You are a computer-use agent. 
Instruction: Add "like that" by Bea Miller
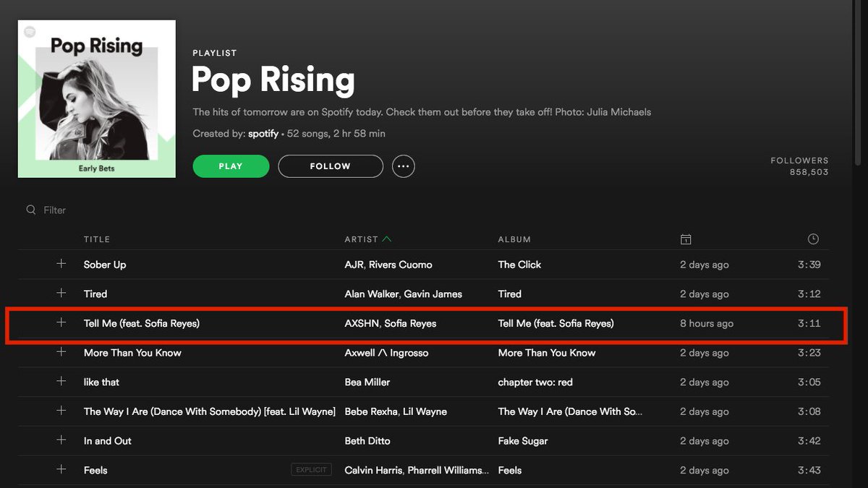(x=61, y=382)
